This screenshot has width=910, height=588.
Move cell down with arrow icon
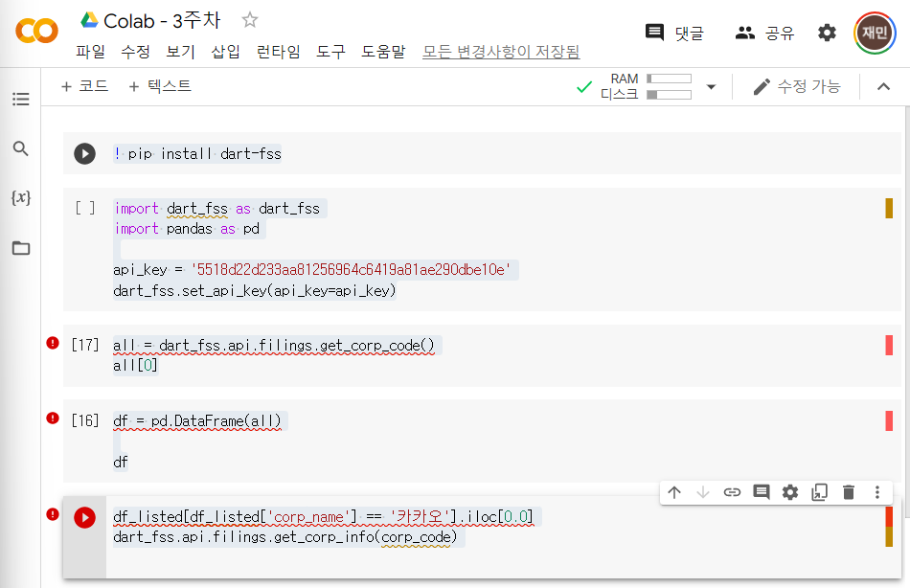click(703, 493)
